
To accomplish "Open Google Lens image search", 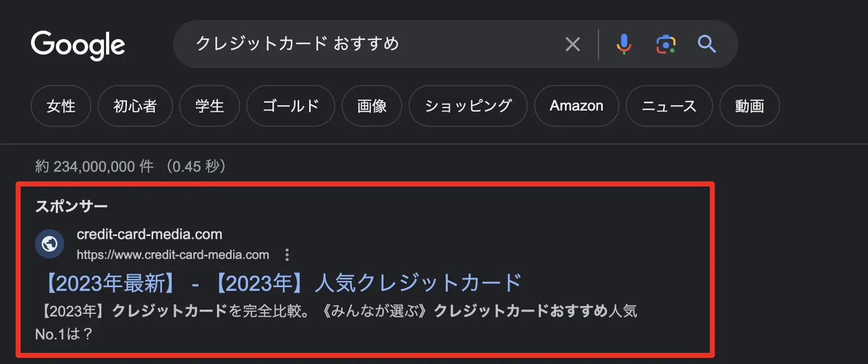I will point(666,44).
